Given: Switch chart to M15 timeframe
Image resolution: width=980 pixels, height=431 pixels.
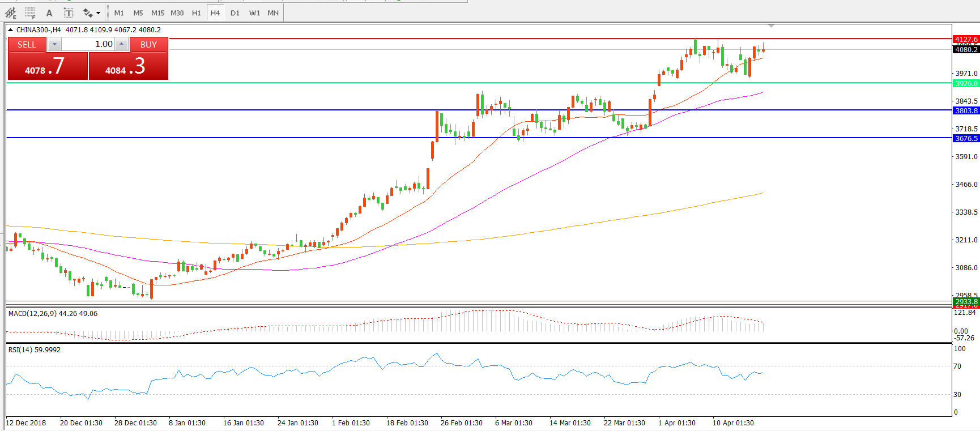Looking at the screenshot, I should pos(157,12).
